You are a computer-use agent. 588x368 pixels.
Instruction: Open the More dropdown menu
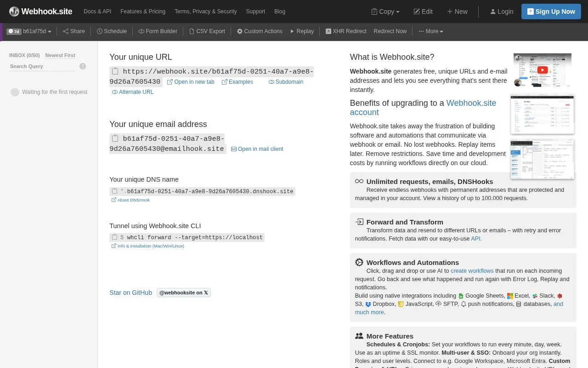431,31
